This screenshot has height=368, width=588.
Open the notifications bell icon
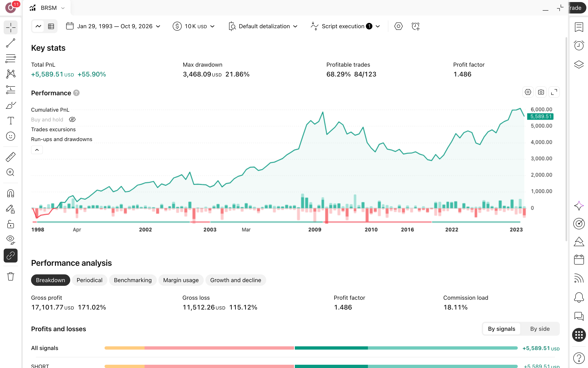tap(579, 297)
